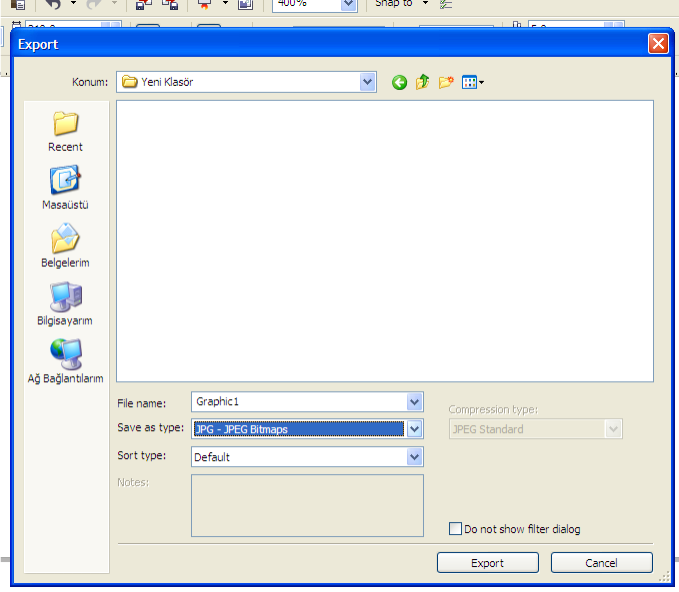Expand the Sort type dropdown
Screen dimensions: 679x592
[414, 457]
